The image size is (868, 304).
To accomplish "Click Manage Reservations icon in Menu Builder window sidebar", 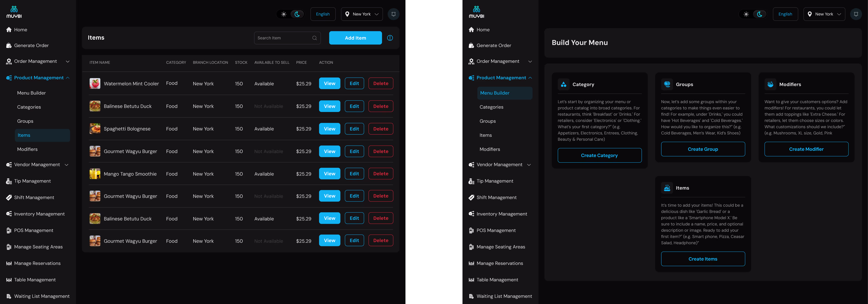I will click(471, 264).
